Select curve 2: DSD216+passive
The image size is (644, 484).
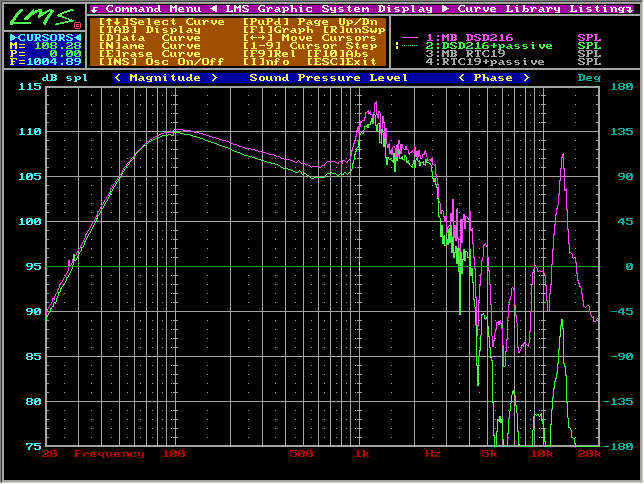[x=489, y=46]
